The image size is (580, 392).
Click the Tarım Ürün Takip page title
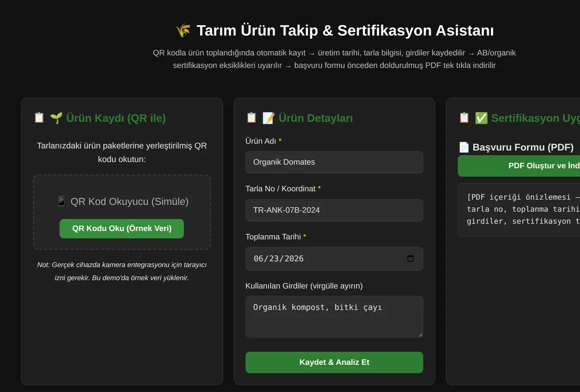tap(345, 30)
